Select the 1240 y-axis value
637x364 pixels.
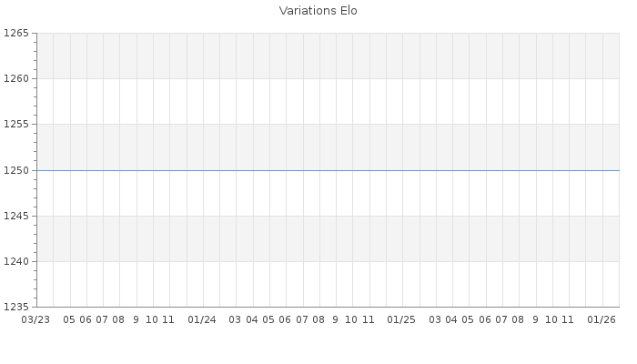point(15,262)
